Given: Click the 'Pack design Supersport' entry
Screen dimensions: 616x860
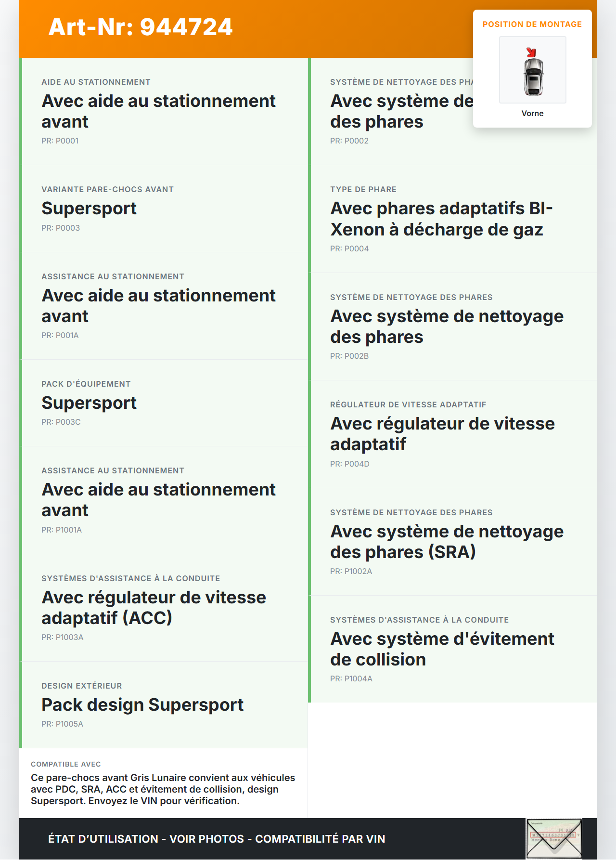Looking at the screenshot, I should [164, 705].
